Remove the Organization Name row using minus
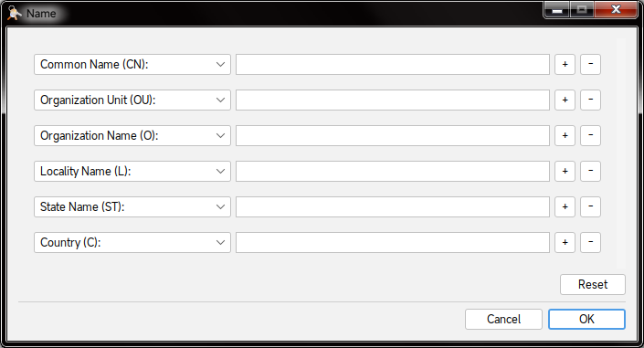Screen dimensions: 644x348 pyautogui.click(x=591, y=135)
